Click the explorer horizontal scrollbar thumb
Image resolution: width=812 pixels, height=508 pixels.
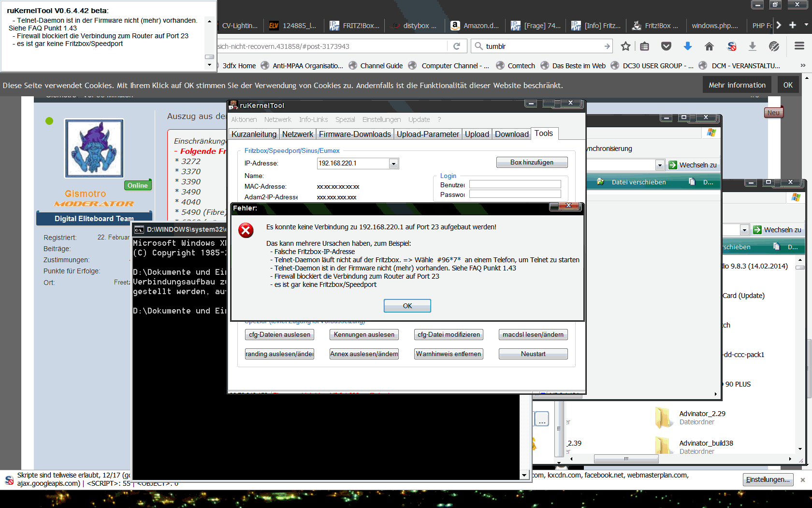(625, 459)
